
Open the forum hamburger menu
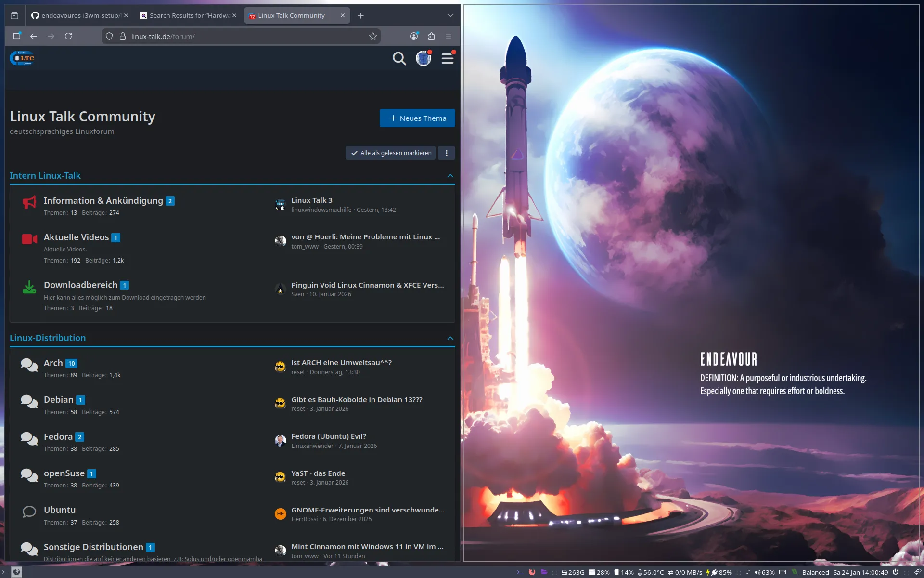pos(448,59)
